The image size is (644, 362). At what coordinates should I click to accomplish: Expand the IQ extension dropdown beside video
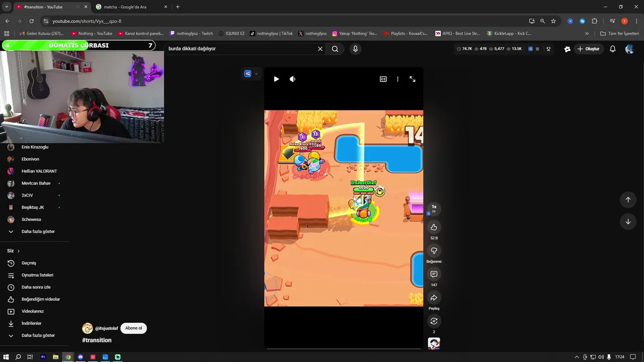256,74
